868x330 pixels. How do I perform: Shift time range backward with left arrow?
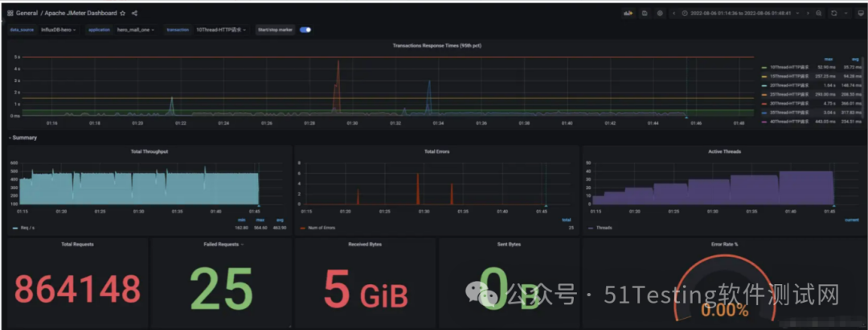674,14
